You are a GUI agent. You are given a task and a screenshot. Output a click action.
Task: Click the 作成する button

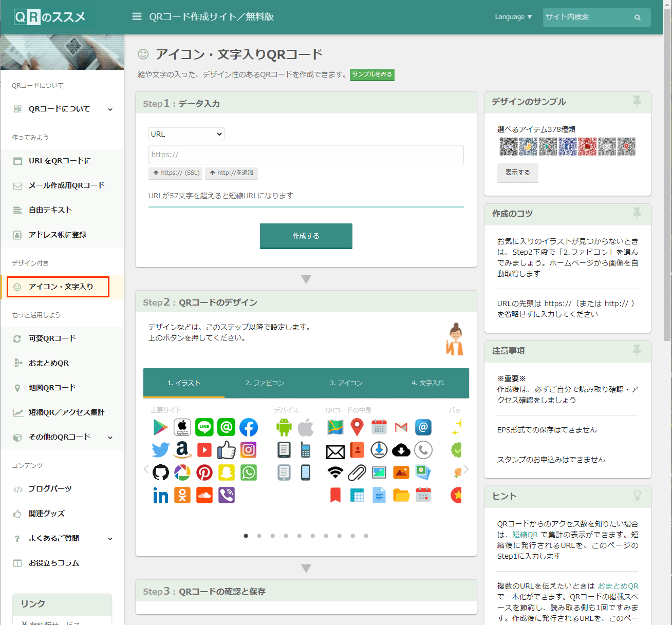tap(306, 236)
